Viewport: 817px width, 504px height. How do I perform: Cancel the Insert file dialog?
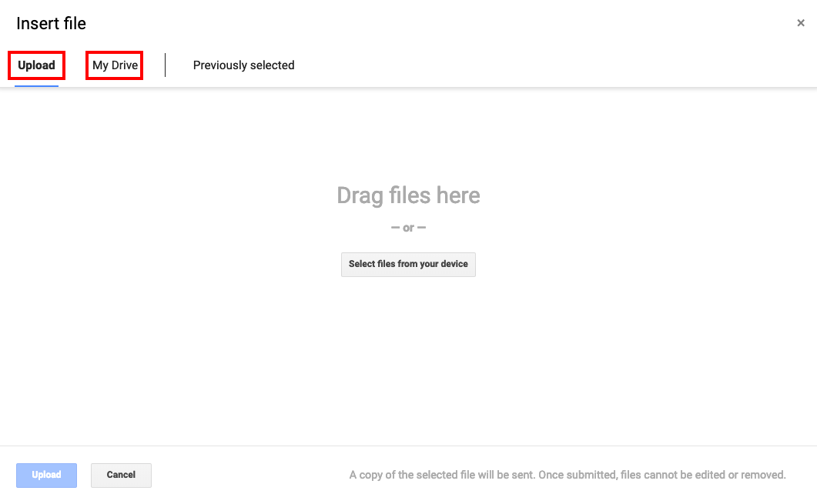121,476
